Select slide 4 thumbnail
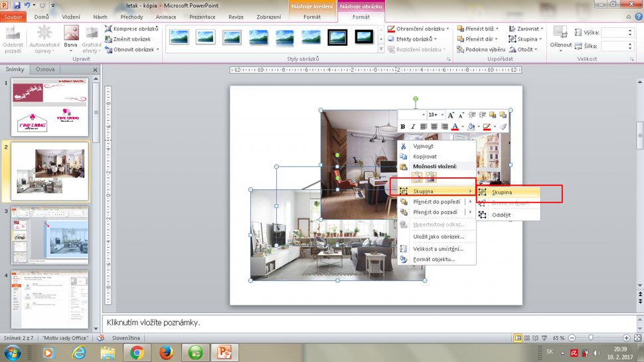 [x=50, y=300]
